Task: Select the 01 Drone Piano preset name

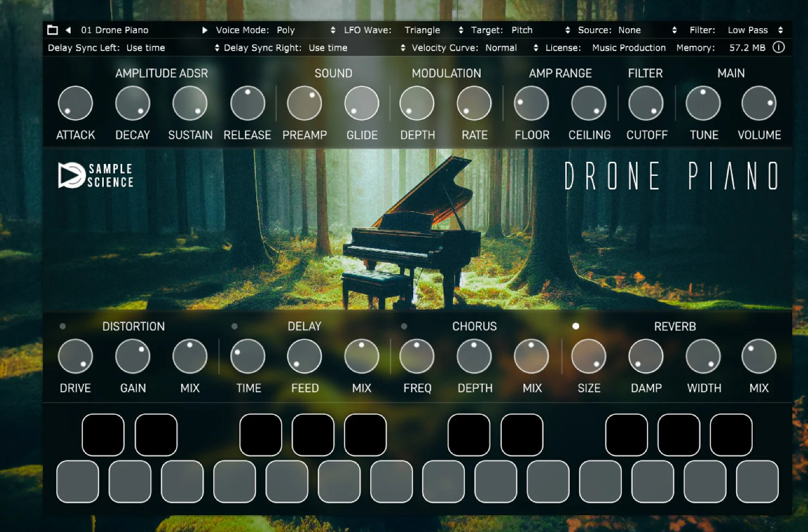Action: point(115,30)
